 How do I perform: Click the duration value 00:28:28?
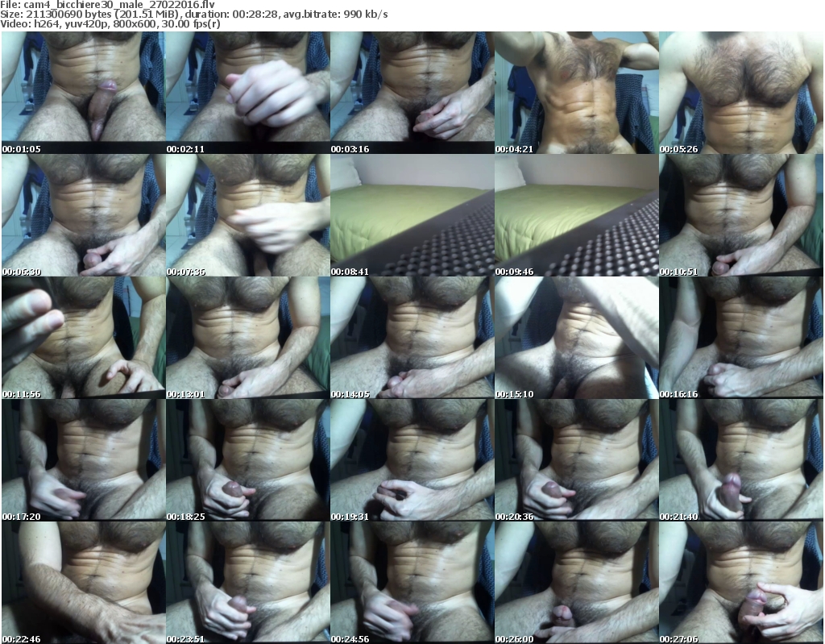coord(255,15)
